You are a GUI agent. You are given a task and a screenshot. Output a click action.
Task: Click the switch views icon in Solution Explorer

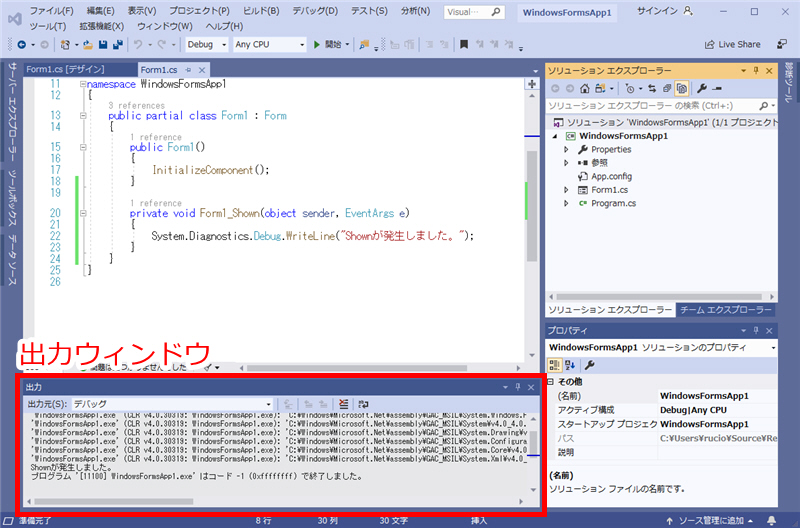(601, 89)
